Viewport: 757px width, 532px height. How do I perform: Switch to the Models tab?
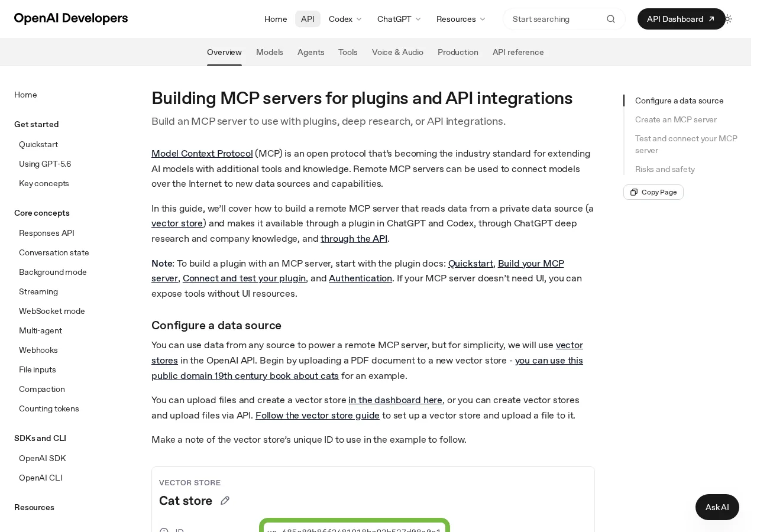[x=270, y=52]
